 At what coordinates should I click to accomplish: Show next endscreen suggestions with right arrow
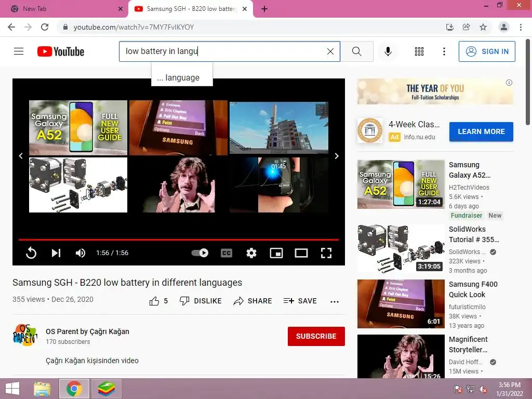coord(337,156)
